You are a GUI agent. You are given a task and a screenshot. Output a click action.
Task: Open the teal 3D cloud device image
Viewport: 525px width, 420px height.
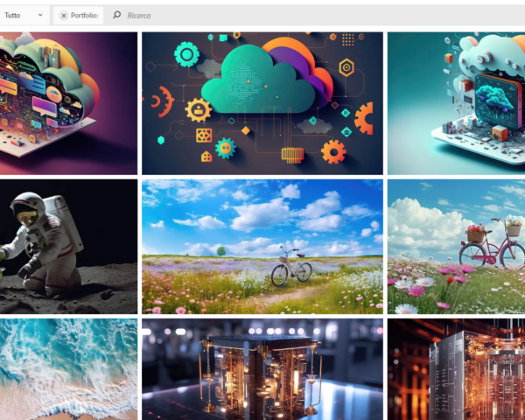pyautogui.click(x=456, y=103)
